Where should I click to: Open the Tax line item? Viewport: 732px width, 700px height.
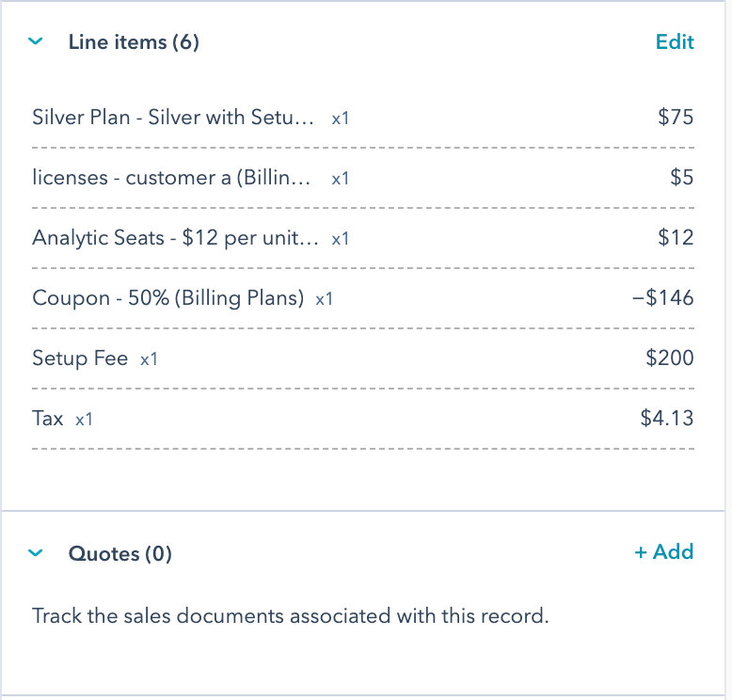point(48,419)
